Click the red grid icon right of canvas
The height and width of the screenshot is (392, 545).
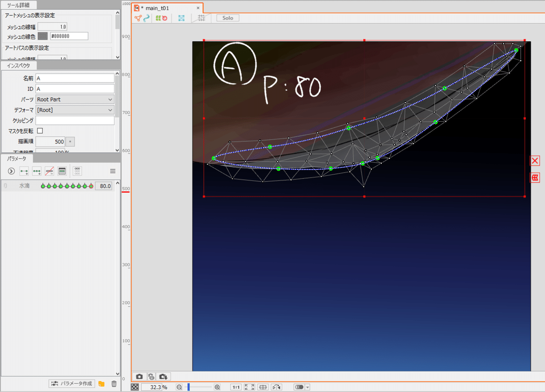535,178
